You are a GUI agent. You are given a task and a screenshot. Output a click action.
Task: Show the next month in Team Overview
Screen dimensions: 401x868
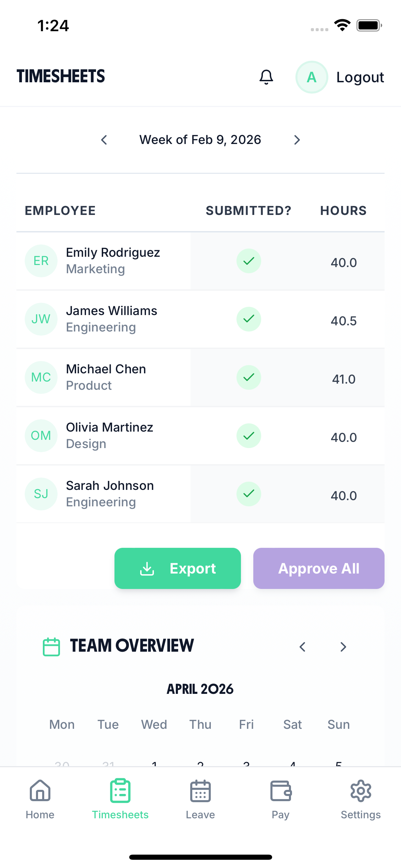(x=343, y=647)
